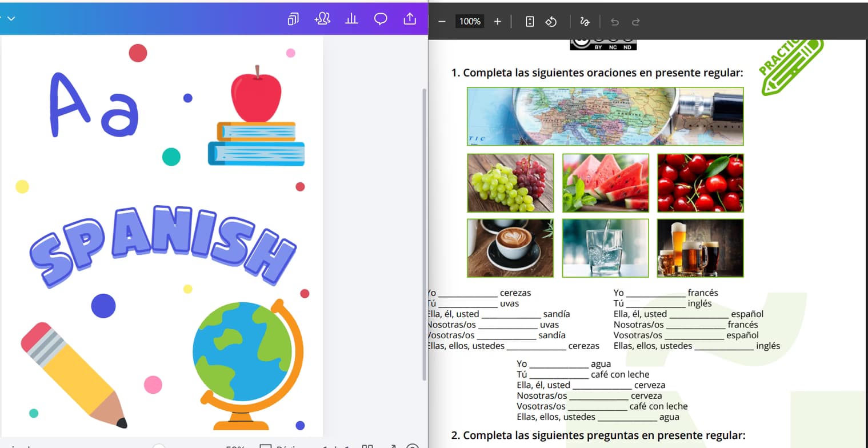Zoom in the PDF with the plus button
The image size is (868, 448).
click(497, 21)
